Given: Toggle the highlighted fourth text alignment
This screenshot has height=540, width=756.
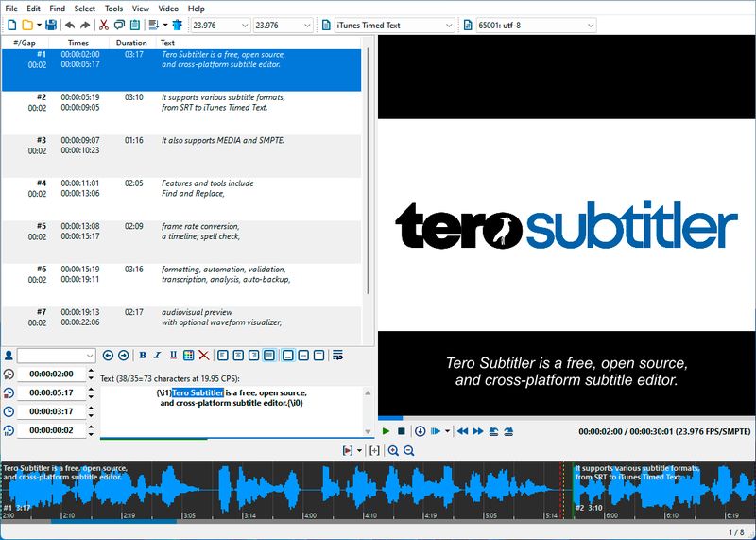Looking at the screenshot, I should [x=269, y=356].
